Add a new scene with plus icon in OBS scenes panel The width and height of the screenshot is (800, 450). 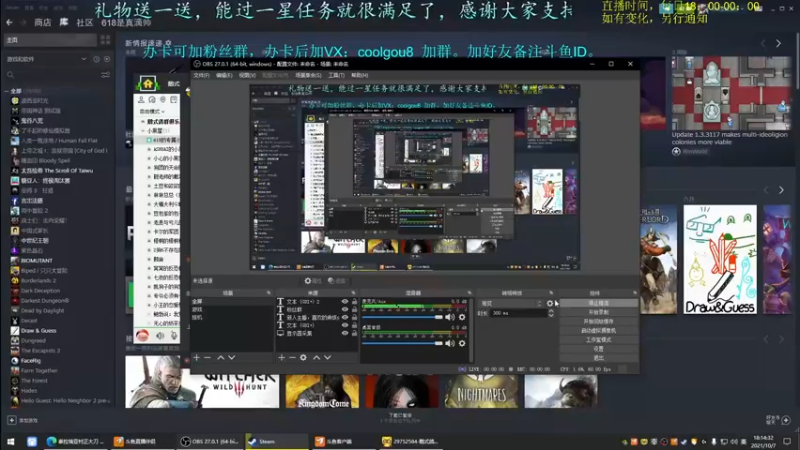[x=196, y=358]
